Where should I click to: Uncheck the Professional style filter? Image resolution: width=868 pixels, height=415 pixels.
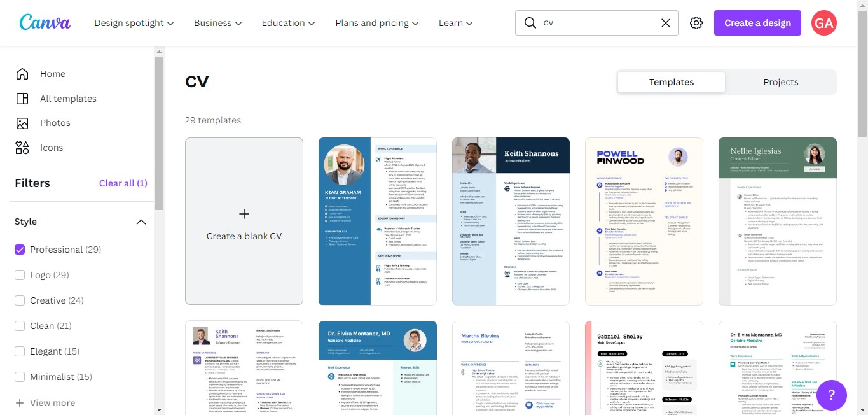point(20,250)
